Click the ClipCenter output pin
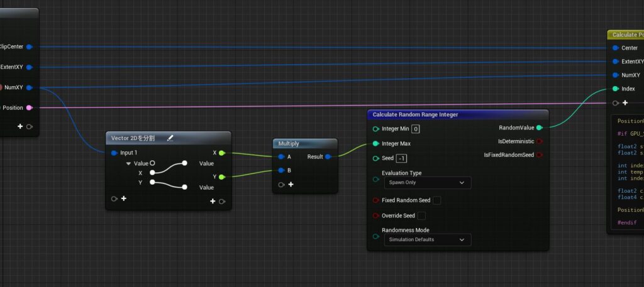Screen dimensions: 644x287 29,46
